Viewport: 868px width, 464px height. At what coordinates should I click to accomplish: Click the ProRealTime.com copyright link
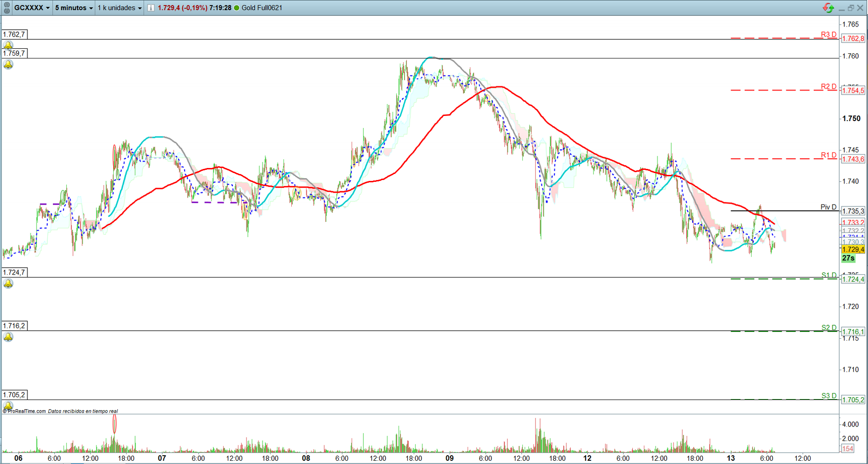24,411
